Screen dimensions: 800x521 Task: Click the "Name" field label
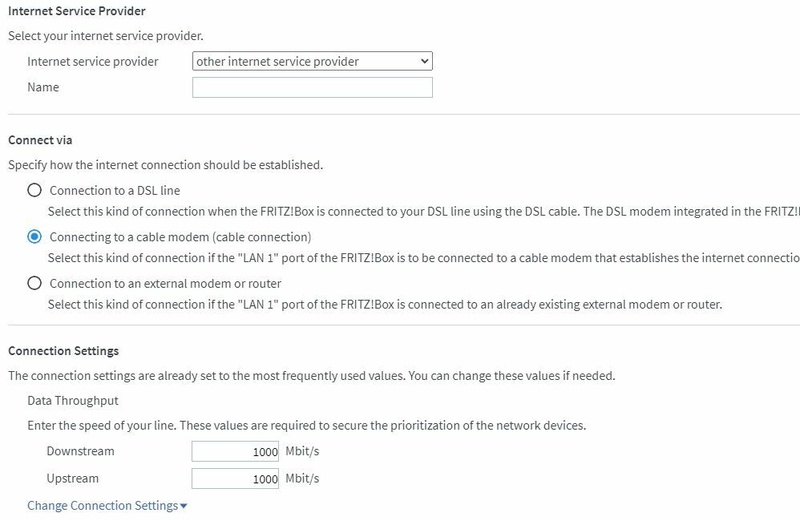tap(43, 88)
